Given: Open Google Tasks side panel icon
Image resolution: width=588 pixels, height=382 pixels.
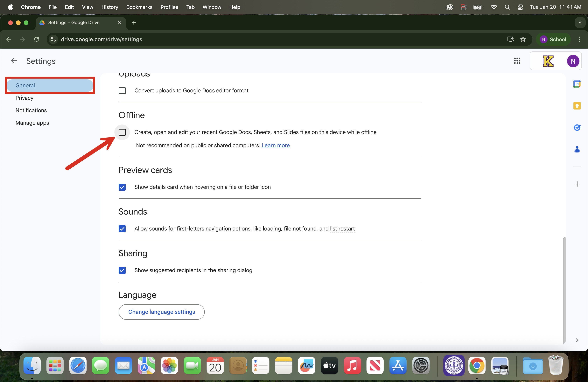Looking at the screenshot, I should click(x=577, y=128).
